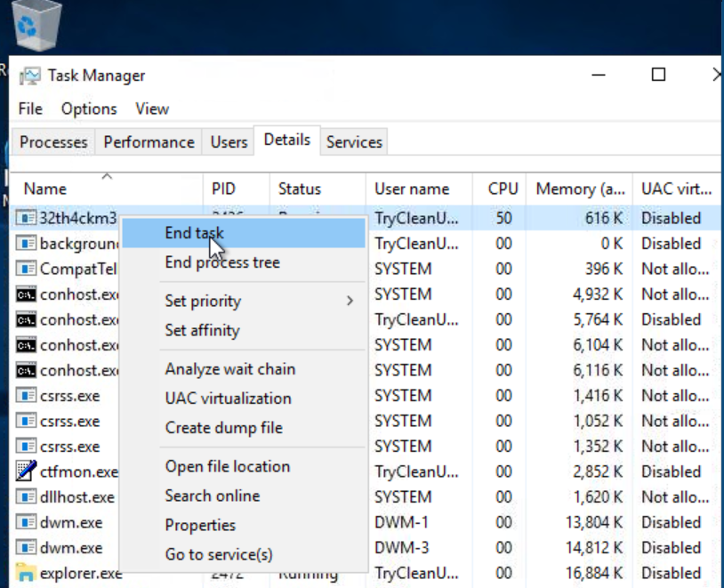Open the Options menu
The image size is (724, 588).
tap(89, 109)
